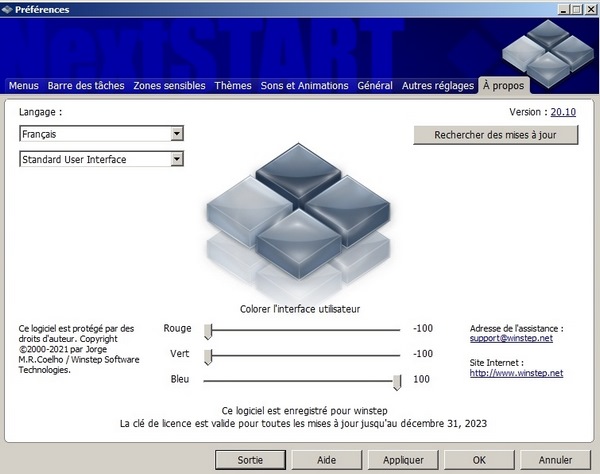Image resolution: width=600 pixels, height=474 pixels.
Task: Click Rechercher des mises à jour button
Action: point(496,135)
